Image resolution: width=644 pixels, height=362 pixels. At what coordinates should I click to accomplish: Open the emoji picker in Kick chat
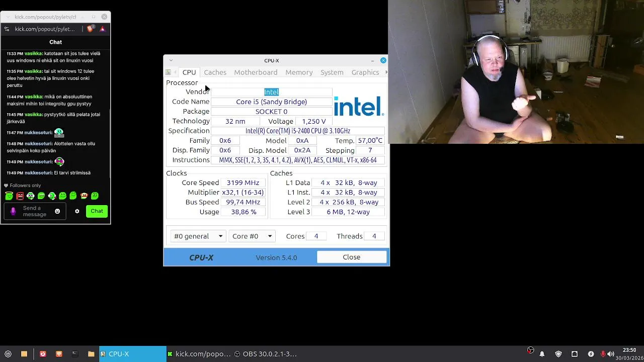[57, 211]
